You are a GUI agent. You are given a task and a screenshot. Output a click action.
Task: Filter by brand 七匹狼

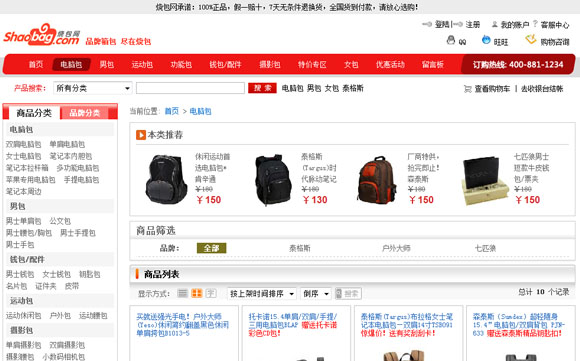pyautogui.click(x=485, y=248)
